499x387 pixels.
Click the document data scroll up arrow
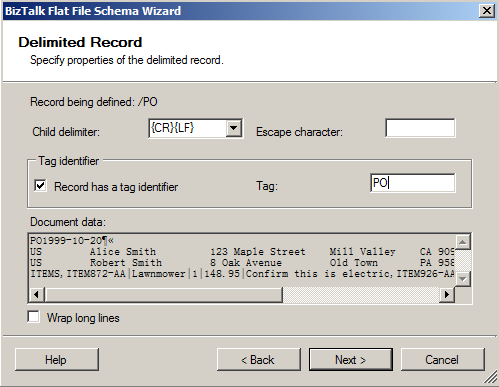coord(463,242)
